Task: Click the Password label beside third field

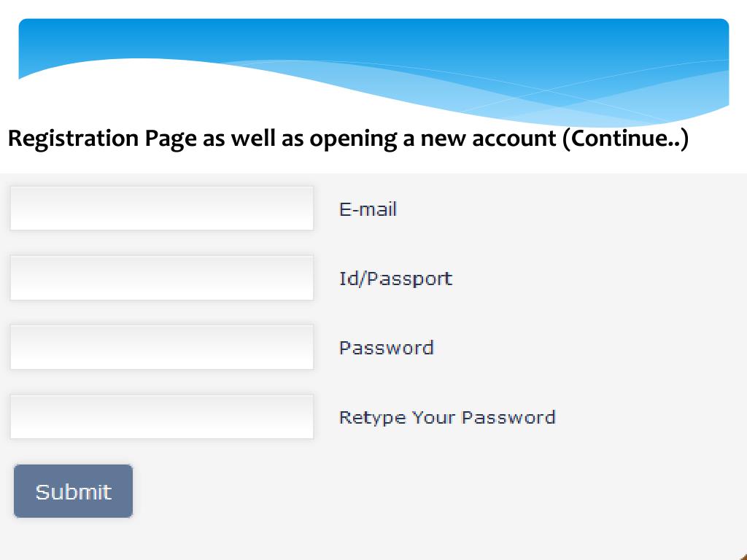Action: (x=387, y=348)
